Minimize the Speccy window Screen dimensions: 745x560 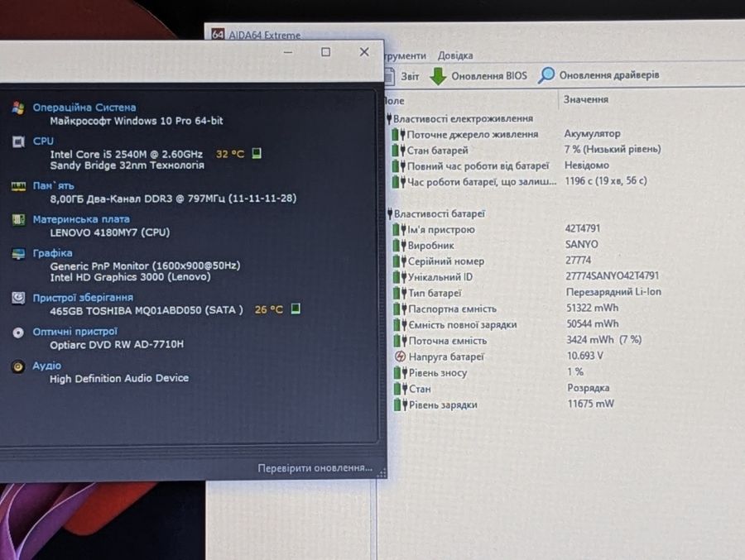coord(288,52)
